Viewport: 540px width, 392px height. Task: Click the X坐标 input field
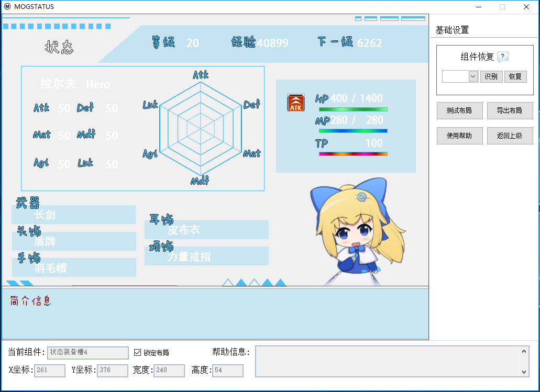click(x=50, y=371)
